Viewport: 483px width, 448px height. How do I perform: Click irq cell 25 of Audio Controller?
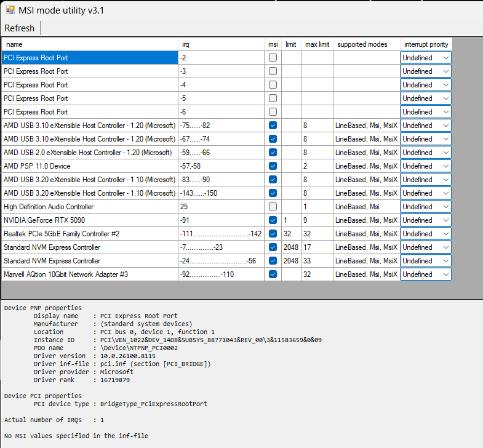pos(221,207)
